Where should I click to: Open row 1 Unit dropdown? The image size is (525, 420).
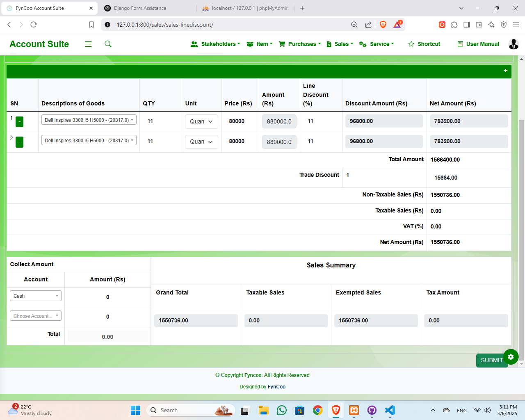(201, 121)
